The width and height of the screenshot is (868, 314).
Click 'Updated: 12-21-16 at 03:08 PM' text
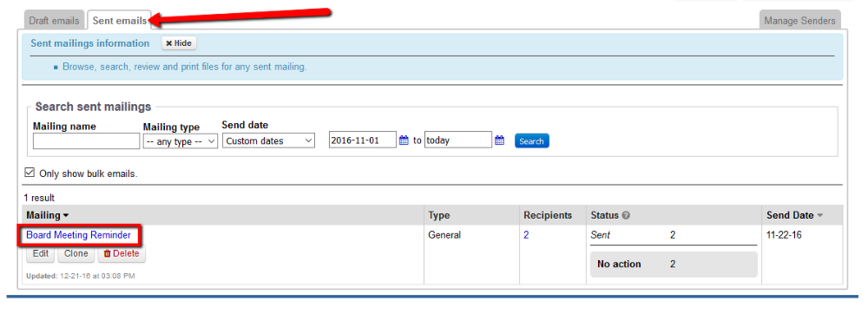coord(80,275)
